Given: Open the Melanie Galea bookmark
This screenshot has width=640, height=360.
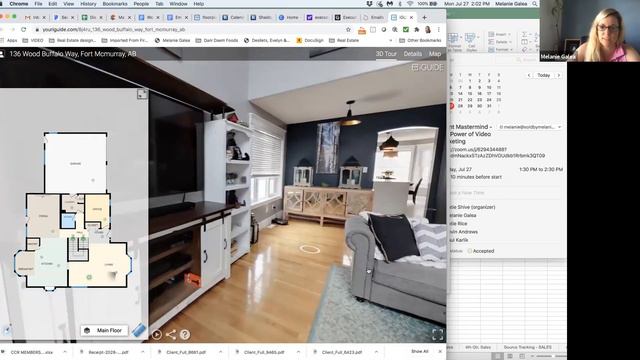Looking at the screenshot, I should [x=172, y=40].
